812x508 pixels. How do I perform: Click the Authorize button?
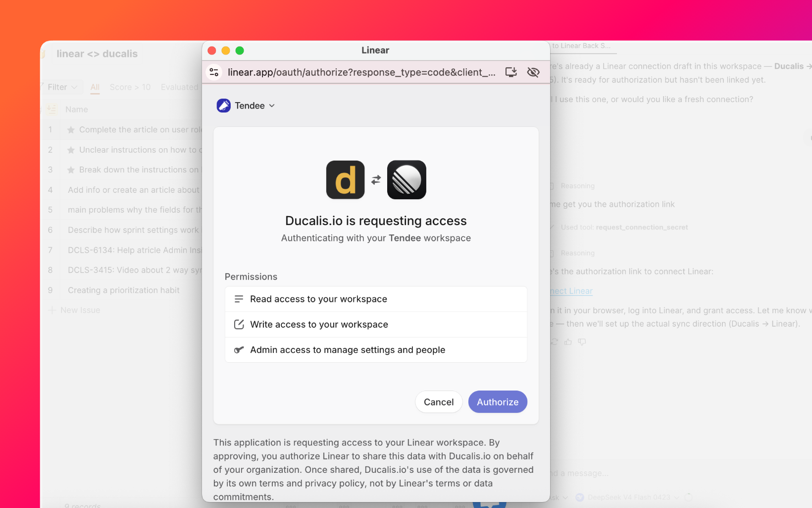point(498,402)
